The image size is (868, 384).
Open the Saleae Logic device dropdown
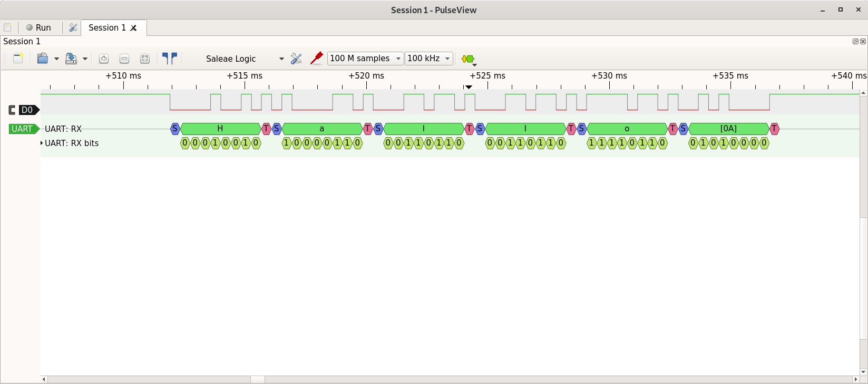[245, 59]
